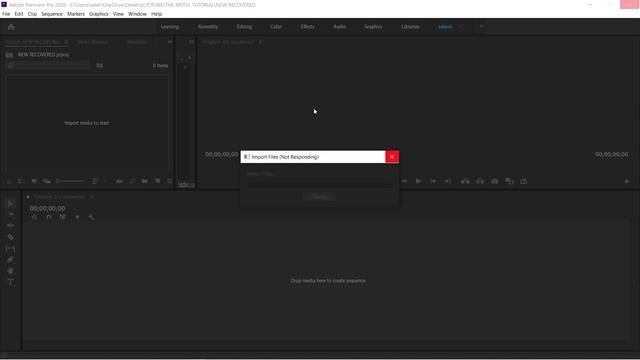The height and width of the screenshot is (360, 640).
Task: Click New Item icon in Project panel
Action: tap(158, 181)
